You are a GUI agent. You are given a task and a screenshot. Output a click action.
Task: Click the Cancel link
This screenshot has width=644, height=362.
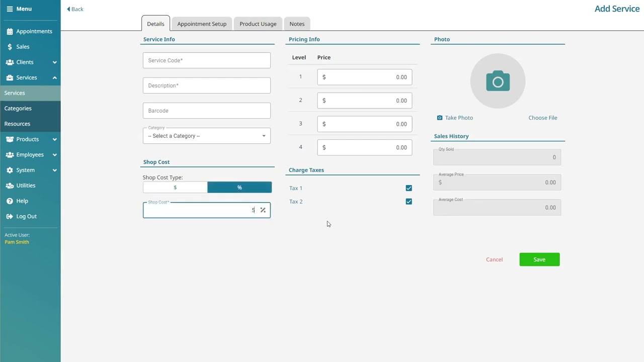494,259
